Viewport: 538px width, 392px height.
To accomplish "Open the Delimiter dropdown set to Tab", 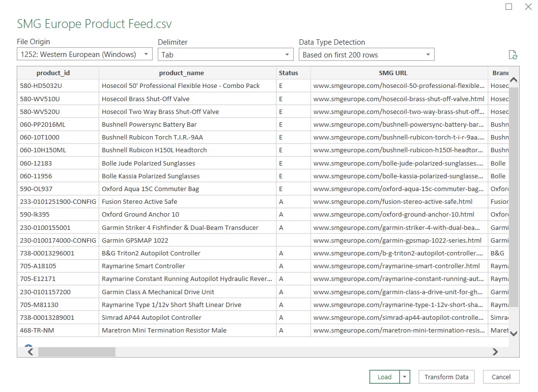I will click(x=226, y=55).
